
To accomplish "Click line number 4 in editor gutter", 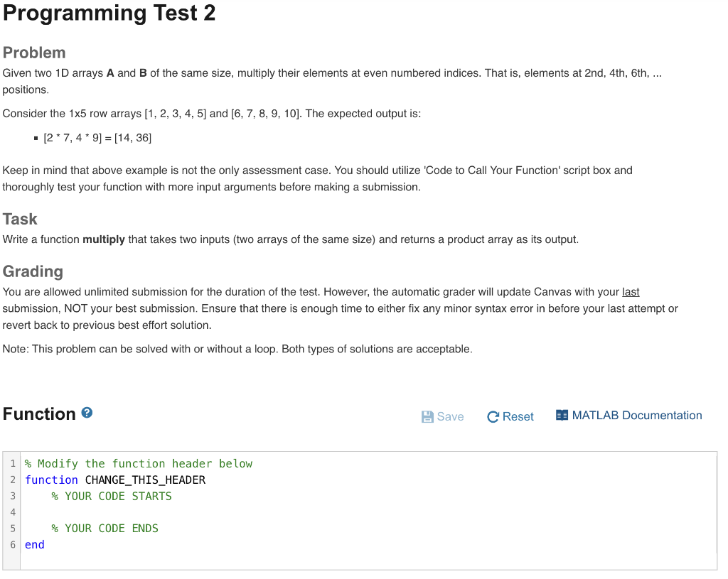I will [13, 512].
